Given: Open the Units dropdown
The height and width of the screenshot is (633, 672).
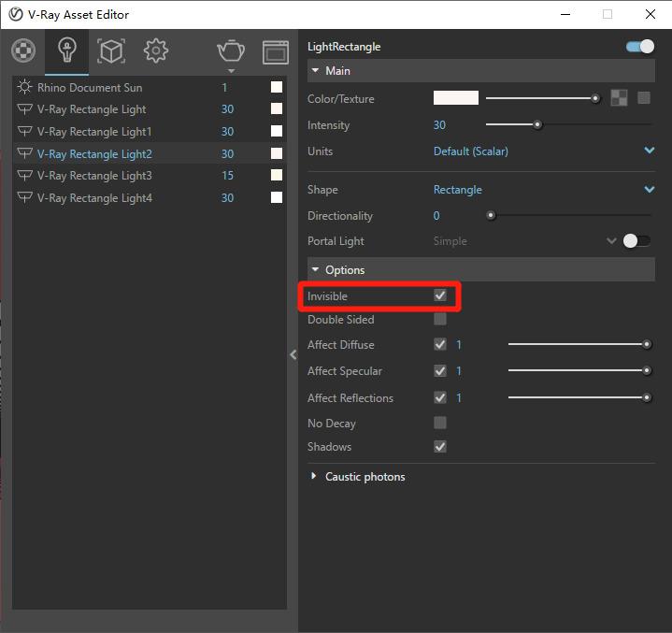Looking at the screenshot, I should [x=543, y=151].
